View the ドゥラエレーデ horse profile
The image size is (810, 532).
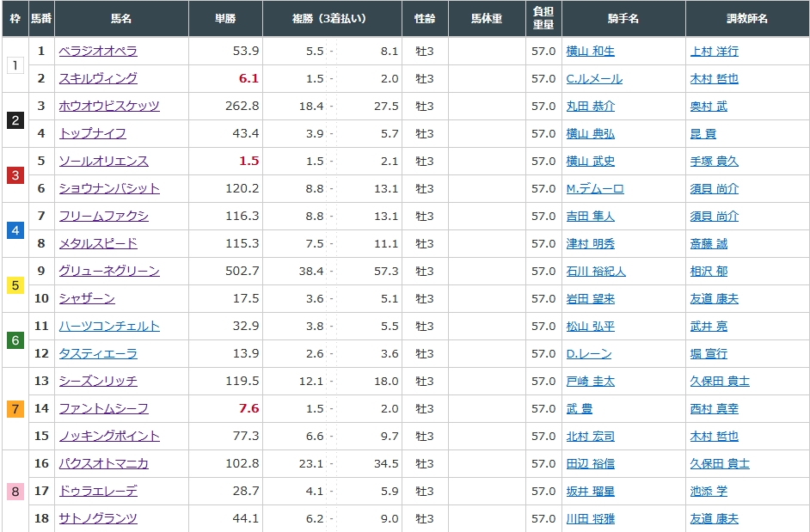coord(98,491)
